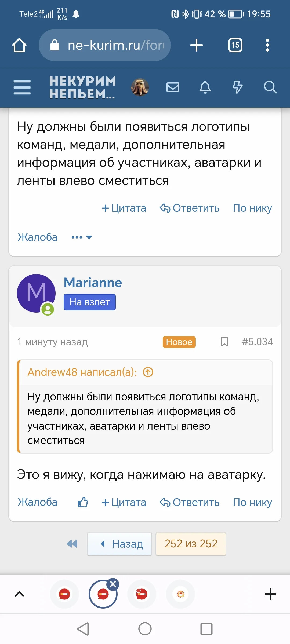Go to first page with rewind icon

72,544
